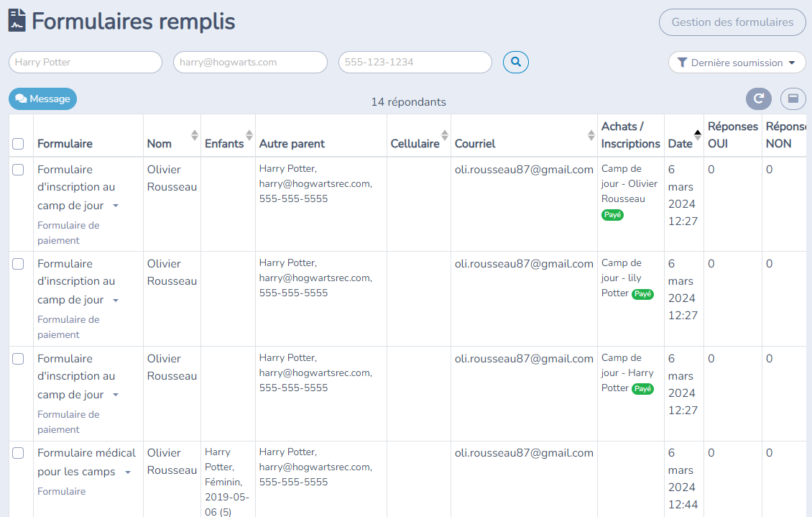Viewport: 812px width, 517px height.
Task: Sort by the Date column arrows
Action: 698,135
